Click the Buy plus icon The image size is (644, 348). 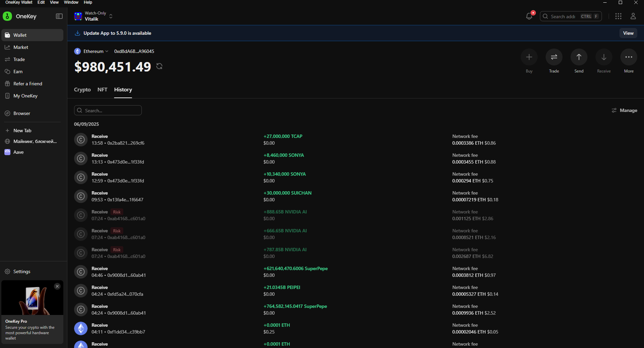coord(529,57)
